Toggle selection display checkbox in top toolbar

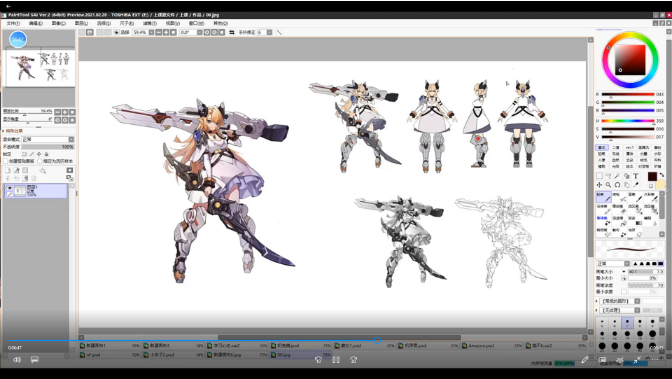tap(116, 32)
